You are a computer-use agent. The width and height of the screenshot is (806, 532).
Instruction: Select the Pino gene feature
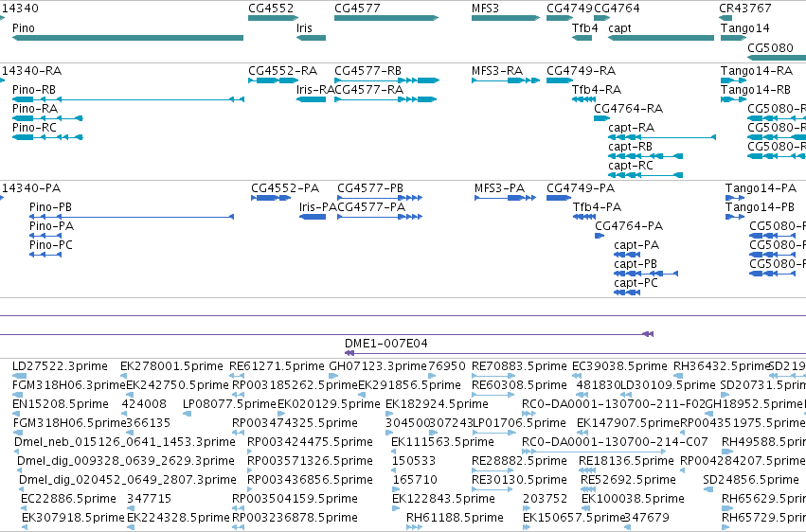(x=128, y=38)
